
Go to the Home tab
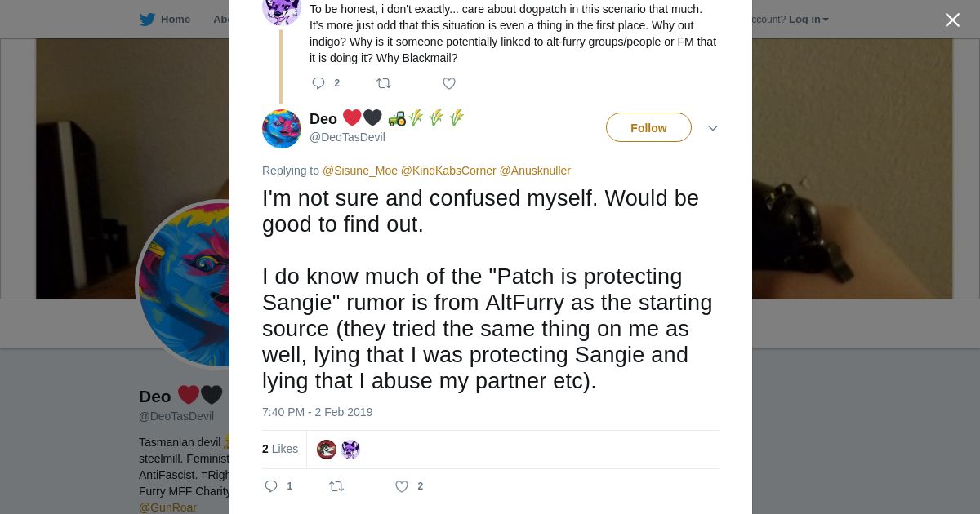click(x=175, y=20)
